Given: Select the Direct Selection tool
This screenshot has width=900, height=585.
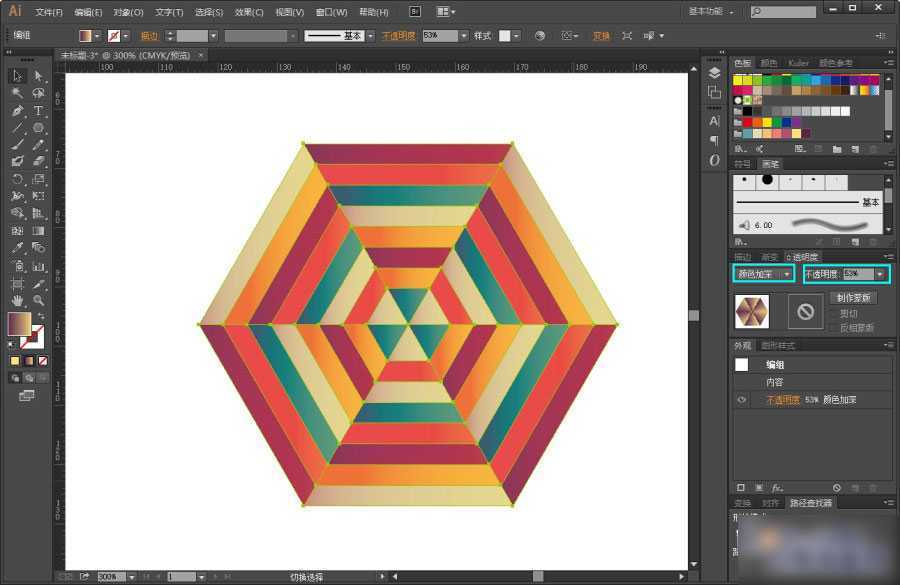Looking at the screenshot, I should (39, 76).
